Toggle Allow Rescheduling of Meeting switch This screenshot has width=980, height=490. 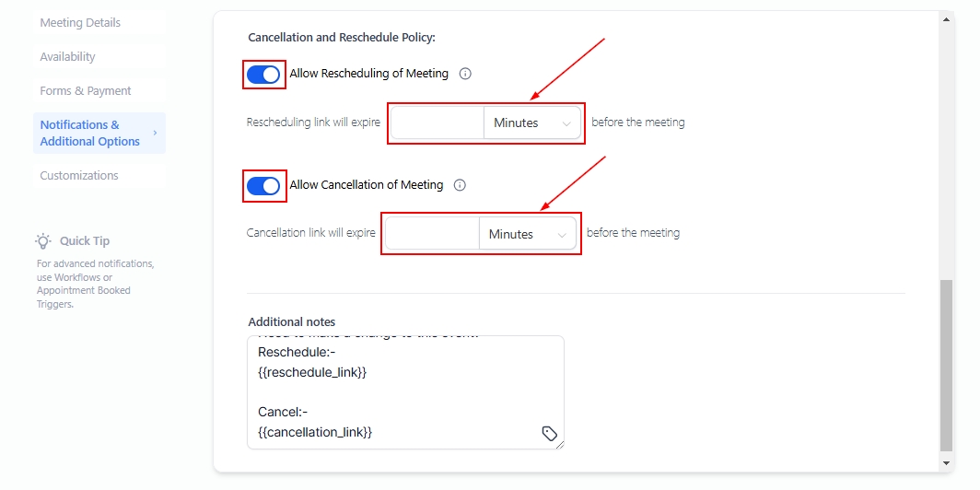click(x=263, y=75)
